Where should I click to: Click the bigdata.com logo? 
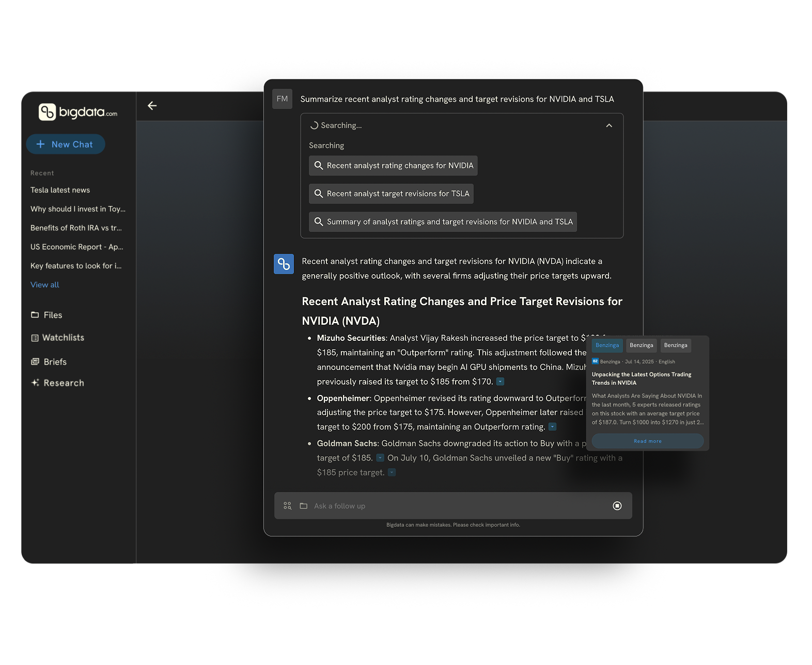78,112
